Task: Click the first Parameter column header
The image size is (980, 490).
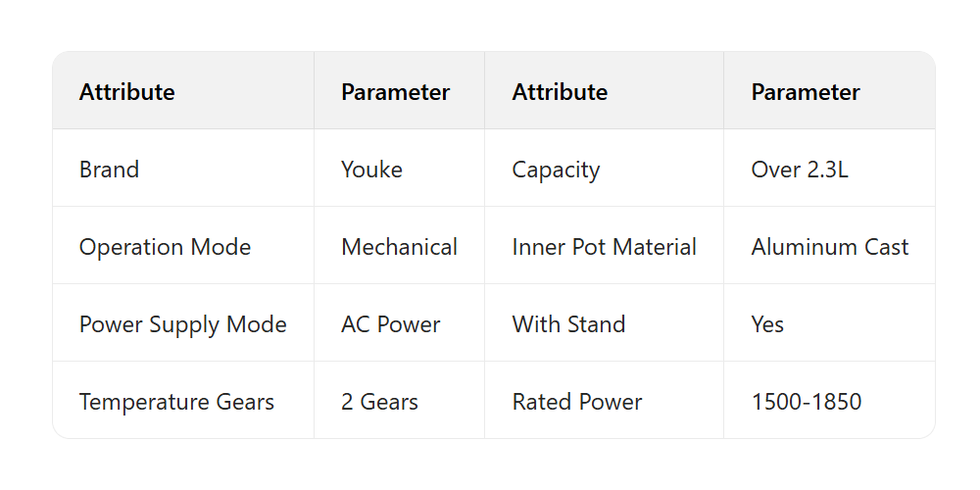Action: (x=395, y=92)
